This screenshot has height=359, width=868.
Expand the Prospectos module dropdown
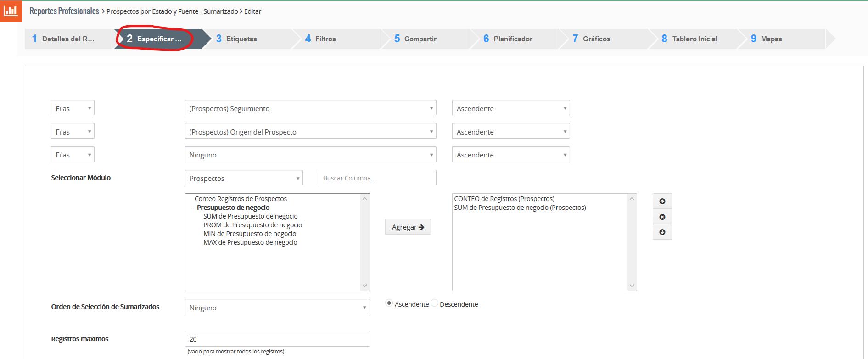click(x=243, y=178)
